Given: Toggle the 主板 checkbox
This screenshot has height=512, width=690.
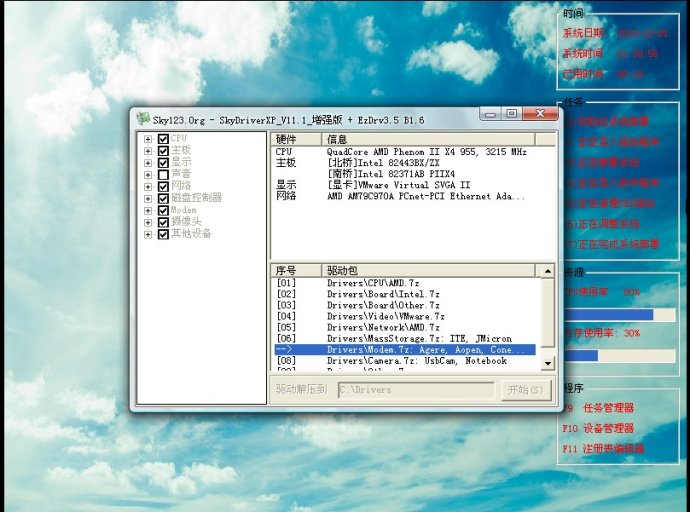Looking at the screenshot, I should click(163, 151).
